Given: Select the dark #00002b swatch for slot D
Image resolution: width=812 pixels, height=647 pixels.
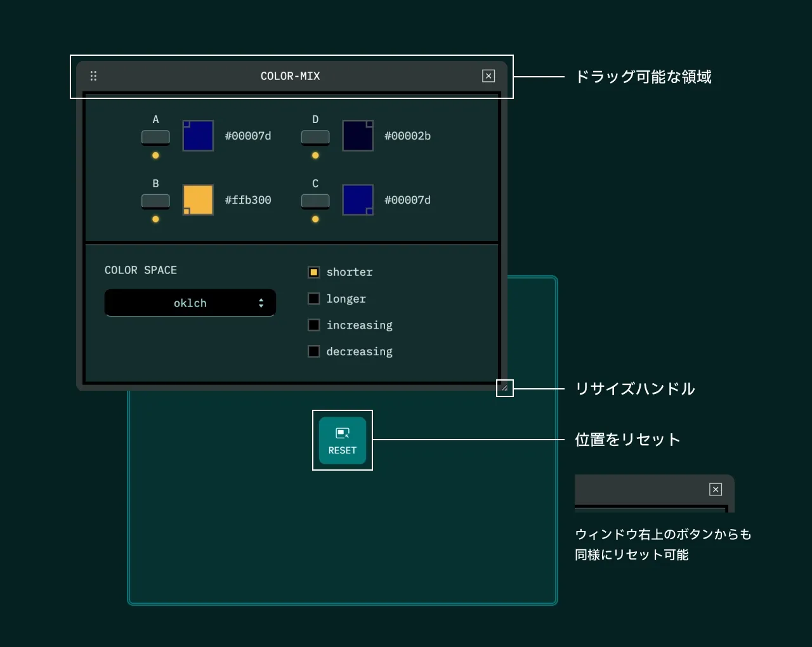Looking at the screenshot, I should click(357, 135).
